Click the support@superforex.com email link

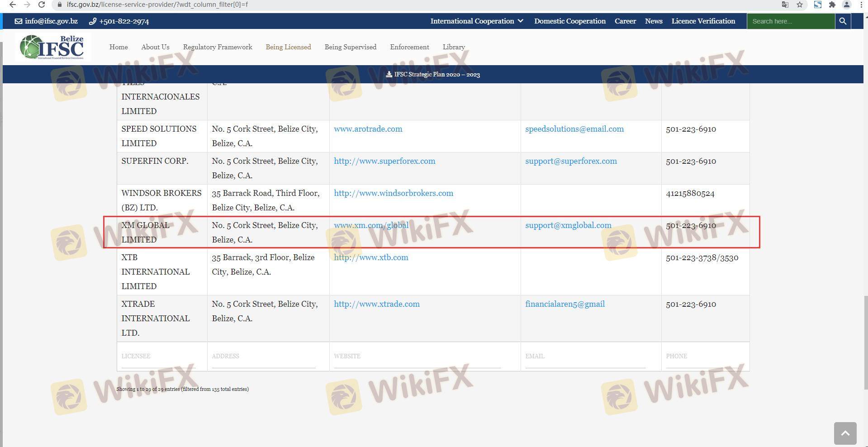571,161
